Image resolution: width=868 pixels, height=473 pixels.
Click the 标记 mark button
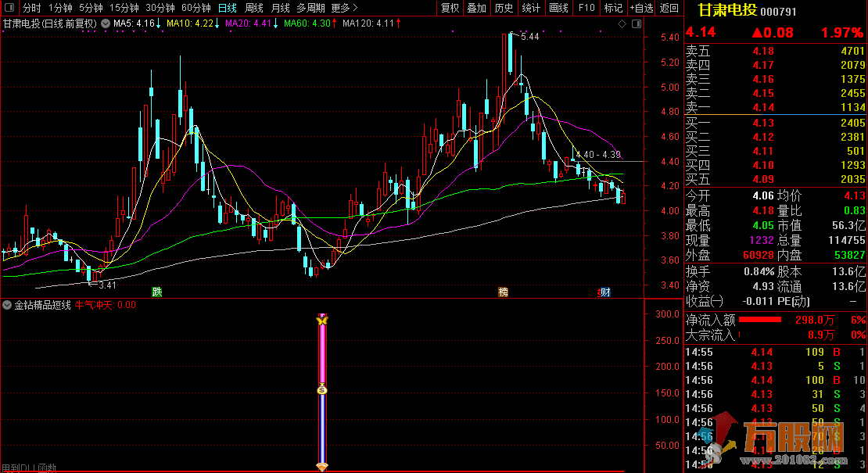click(x=613, y=8)
